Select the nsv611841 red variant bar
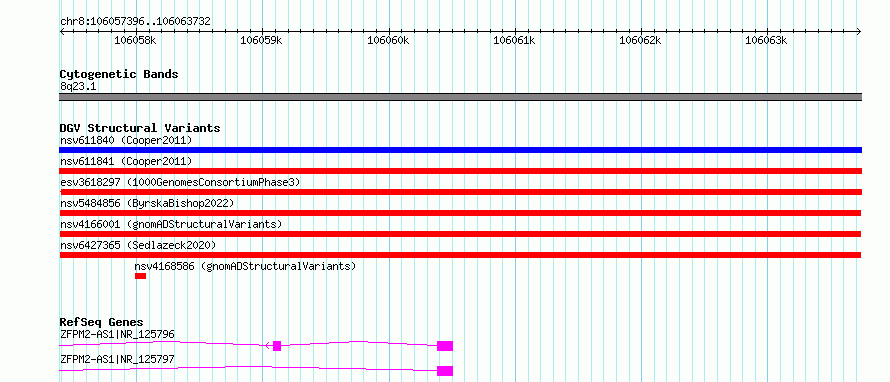The width and height of the screenshot is (890, 382). coord(460,171)
